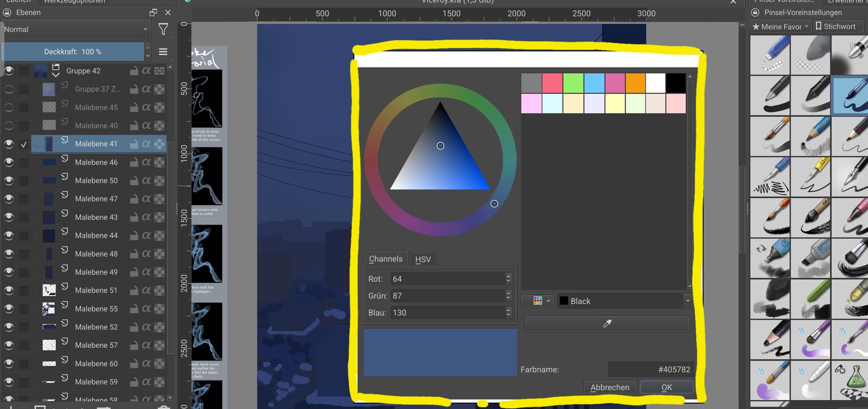This screenshot has width=868, height=409.
Task: Click the Farbname hex color field
Action: click(650, 370)
